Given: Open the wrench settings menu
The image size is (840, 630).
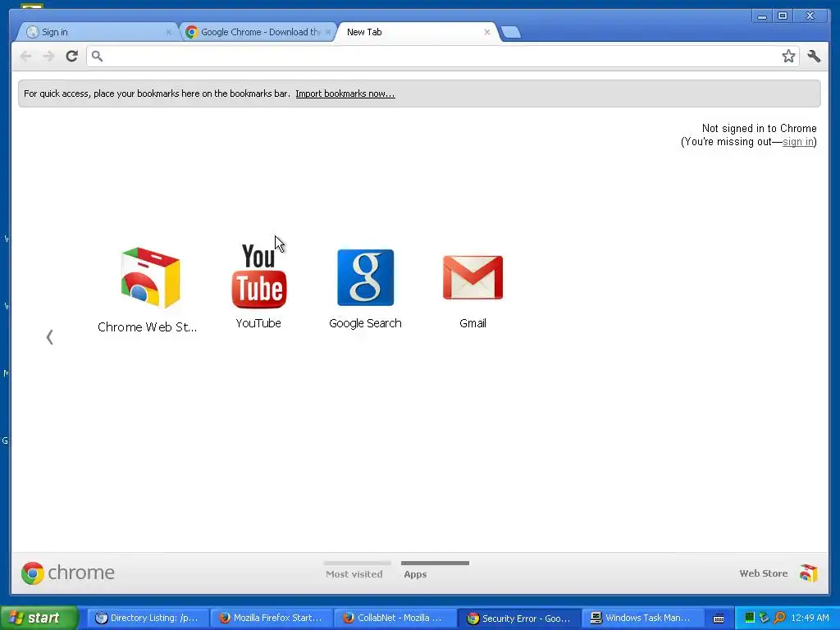Looking at the screenshot, I should (814, 56).
